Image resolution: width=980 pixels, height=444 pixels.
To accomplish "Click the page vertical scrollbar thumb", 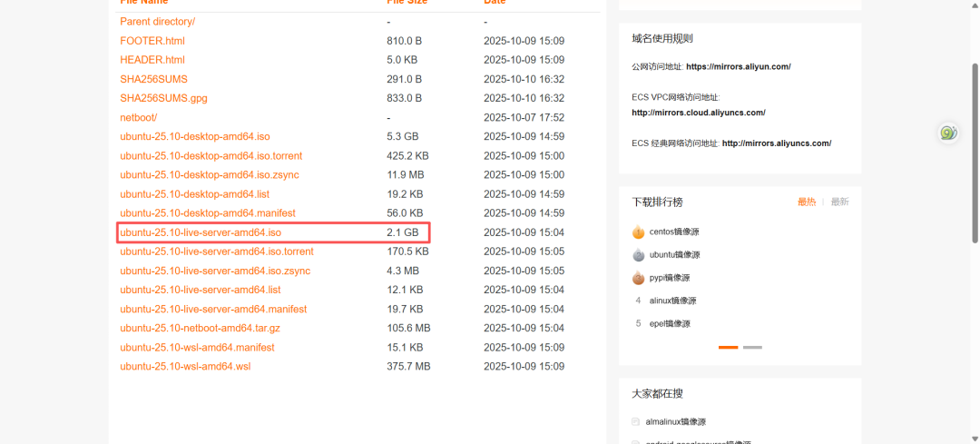I will (x=975, y=153).
